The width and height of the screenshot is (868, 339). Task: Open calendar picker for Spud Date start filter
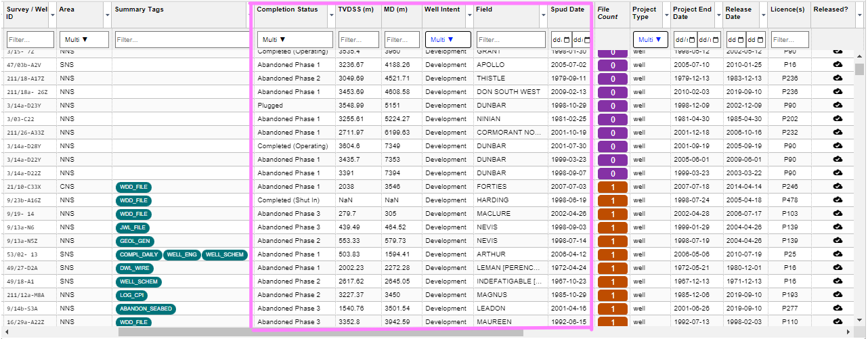click(x=567, y=40)
